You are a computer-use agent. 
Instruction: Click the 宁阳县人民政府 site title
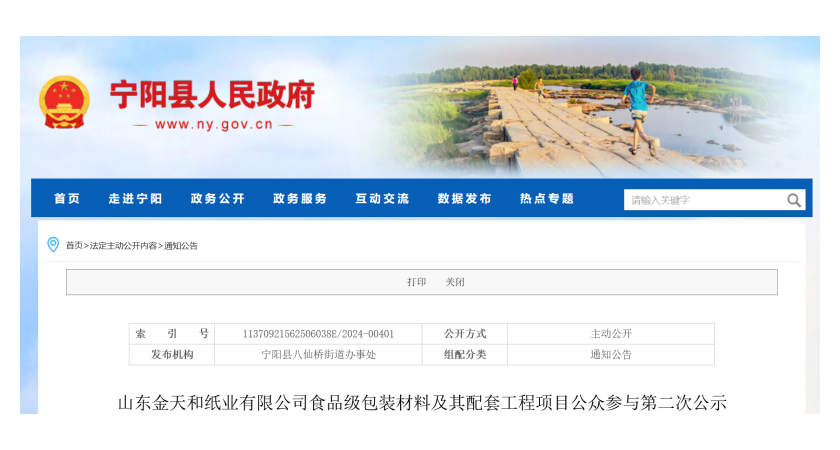click(213, 95)
